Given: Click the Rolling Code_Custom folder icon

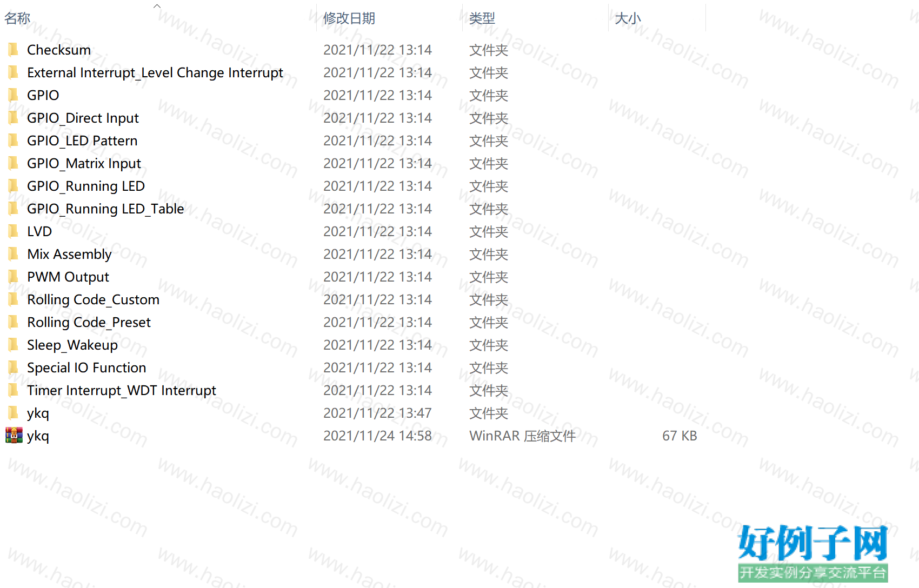Looking at the screenshot, I should (13, 299).
